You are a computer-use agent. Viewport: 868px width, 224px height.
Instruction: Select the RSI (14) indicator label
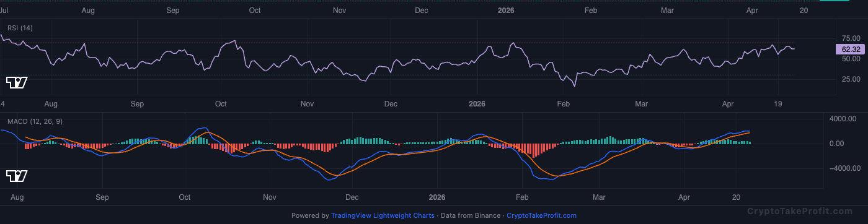[x=20, y=28]
